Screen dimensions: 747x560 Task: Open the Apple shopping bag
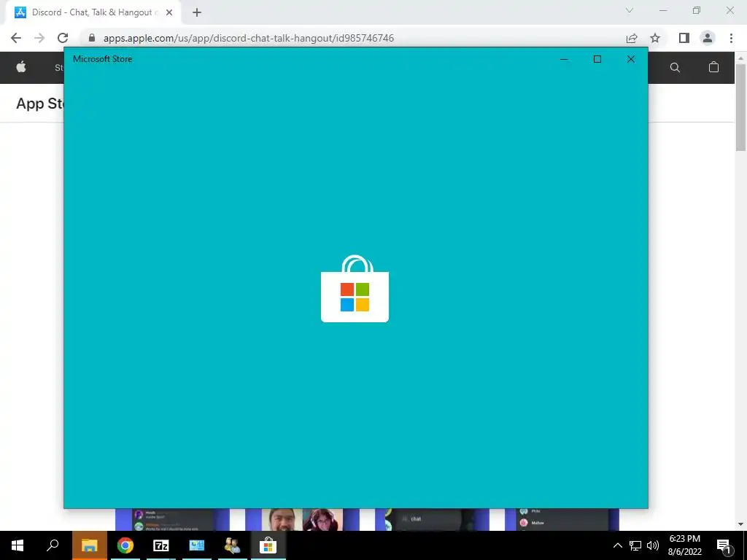713,67
